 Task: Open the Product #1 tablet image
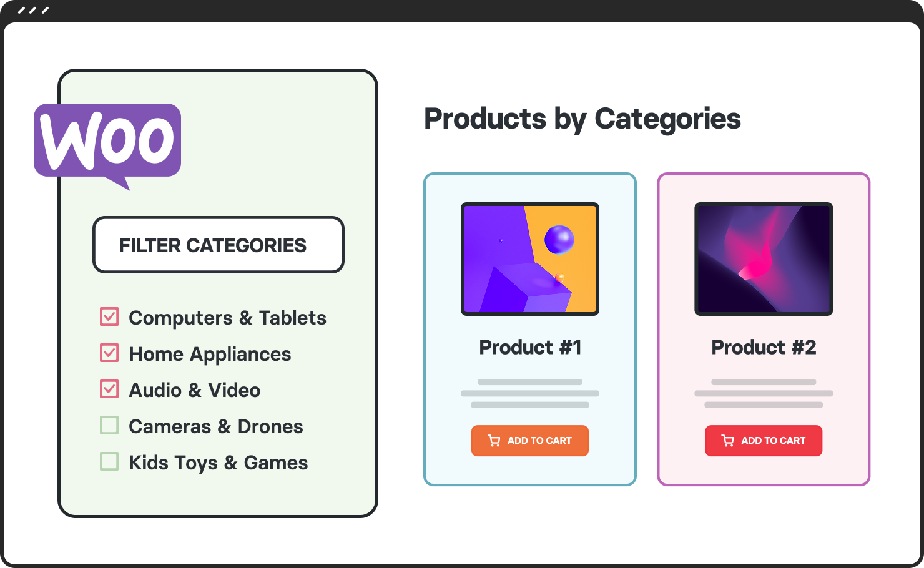tap(529, 258)
